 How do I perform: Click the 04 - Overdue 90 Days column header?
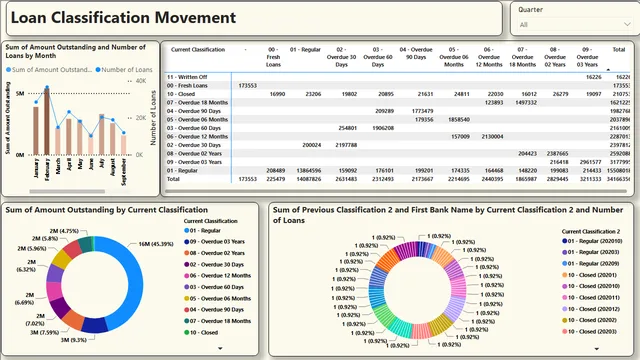(416, 53)
